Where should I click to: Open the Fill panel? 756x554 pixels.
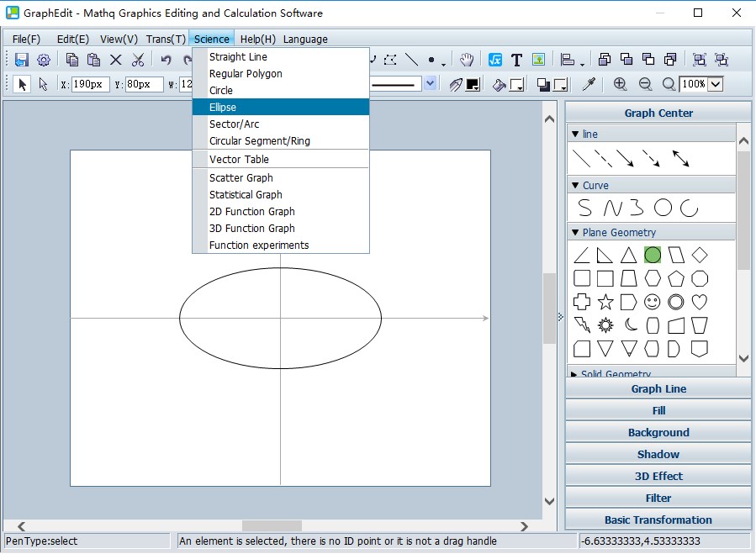click(x=658, y=410)
